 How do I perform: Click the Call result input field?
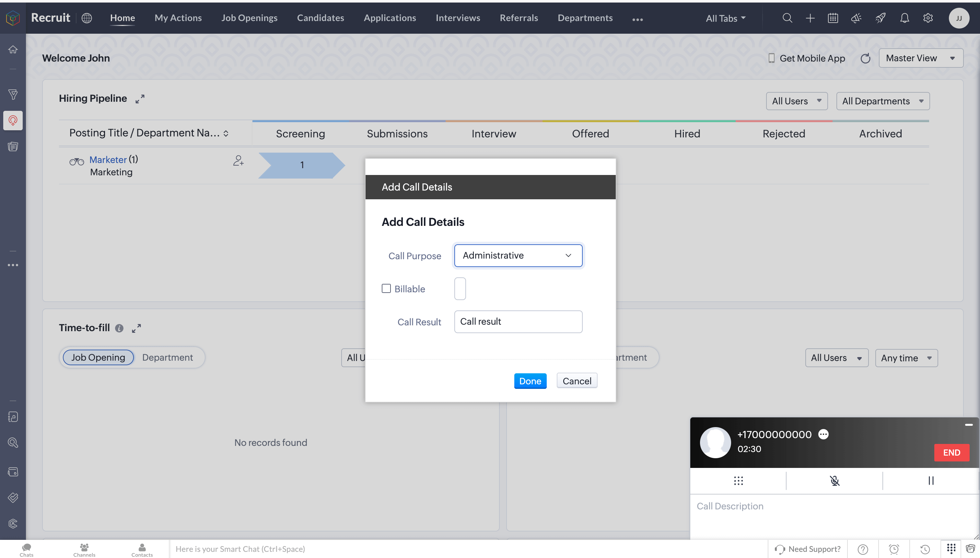[x=518, y=321]
